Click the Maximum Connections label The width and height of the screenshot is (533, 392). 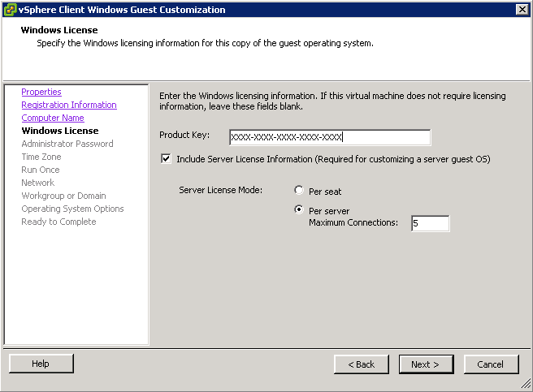[x=353, y=222]
